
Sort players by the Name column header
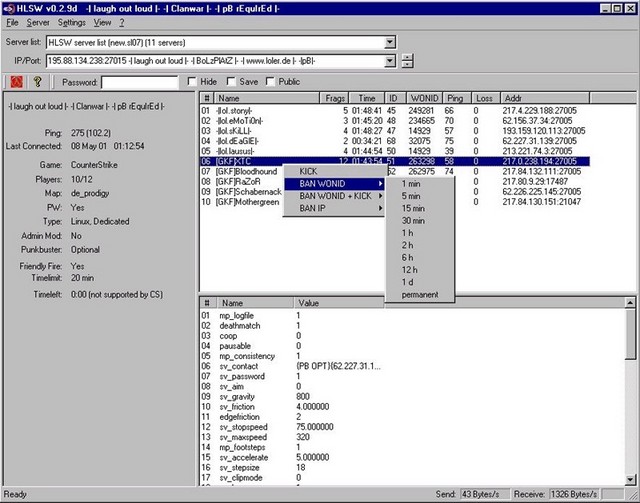coord(267,98)
